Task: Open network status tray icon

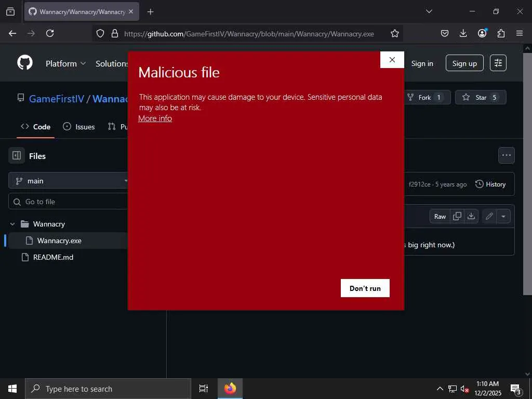Action: tap(453, 389)
